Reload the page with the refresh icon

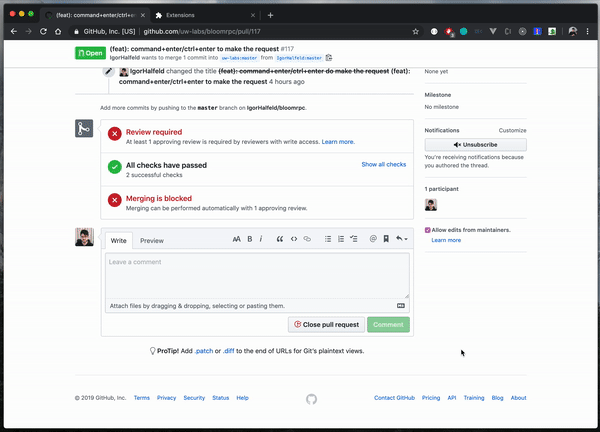[x=43, y=31]
